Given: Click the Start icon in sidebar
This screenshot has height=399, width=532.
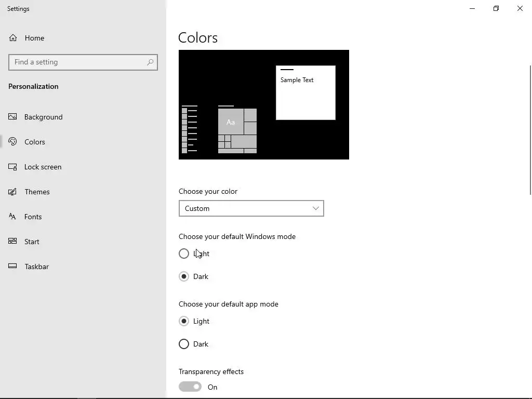Looking at the screenshot, I should tap(13, 242).
